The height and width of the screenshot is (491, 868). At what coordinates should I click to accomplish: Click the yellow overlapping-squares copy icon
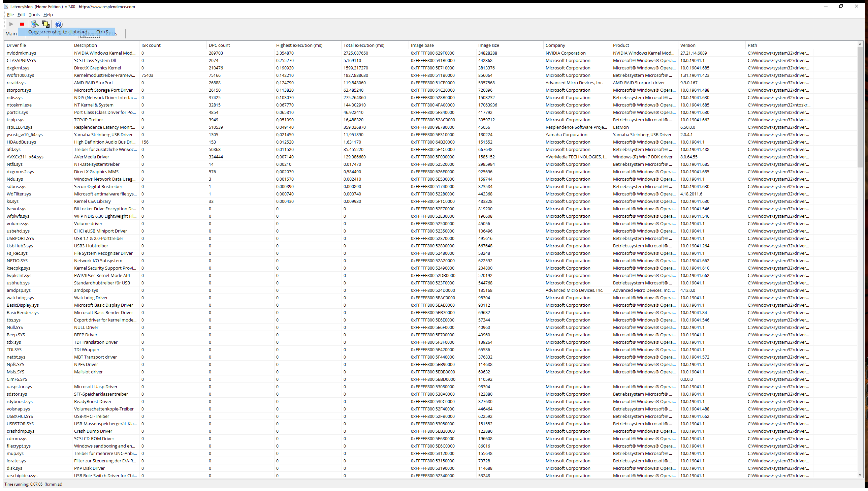pyautogui.click(x=45, y=24)
